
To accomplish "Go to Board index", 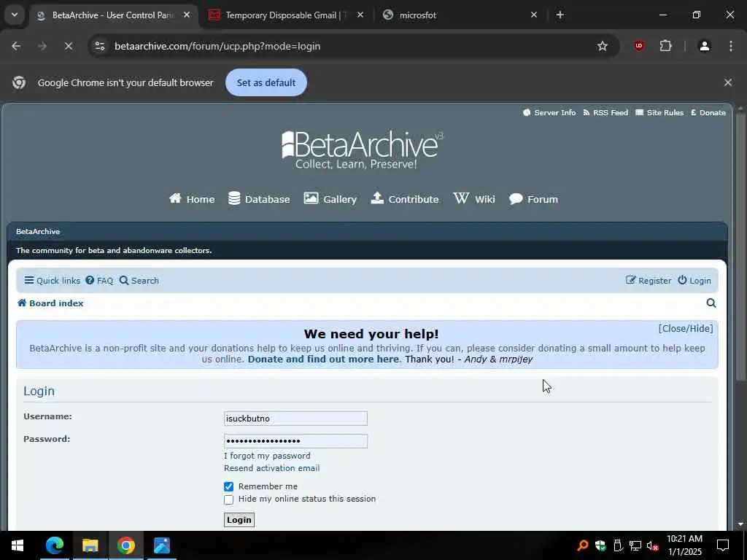I will tap(50, 303).
